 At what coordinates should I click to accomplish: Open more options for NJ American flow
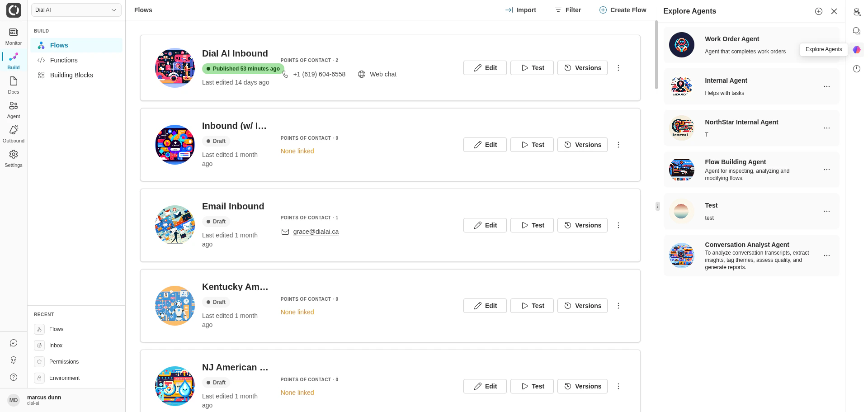click(x=618, y=386)
